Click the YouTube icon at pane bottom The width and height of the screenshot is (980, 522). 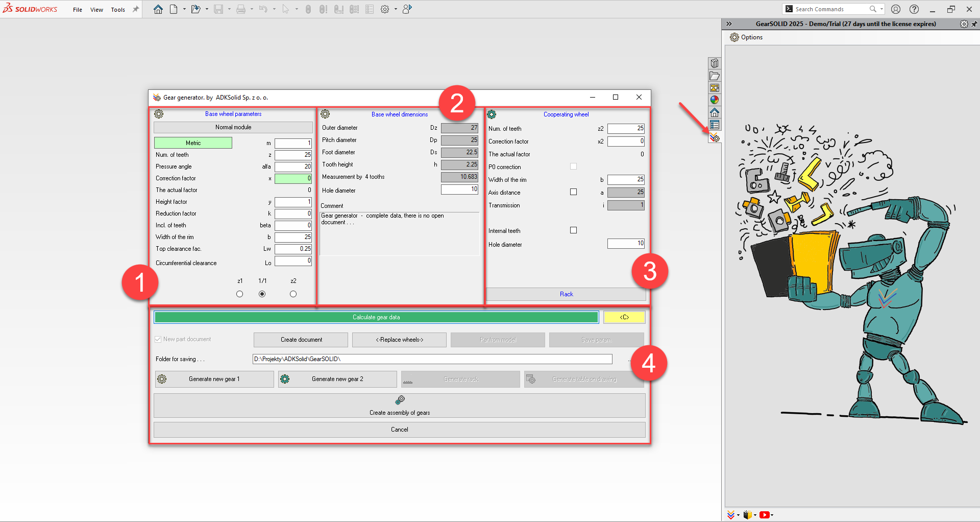(764, 515)
